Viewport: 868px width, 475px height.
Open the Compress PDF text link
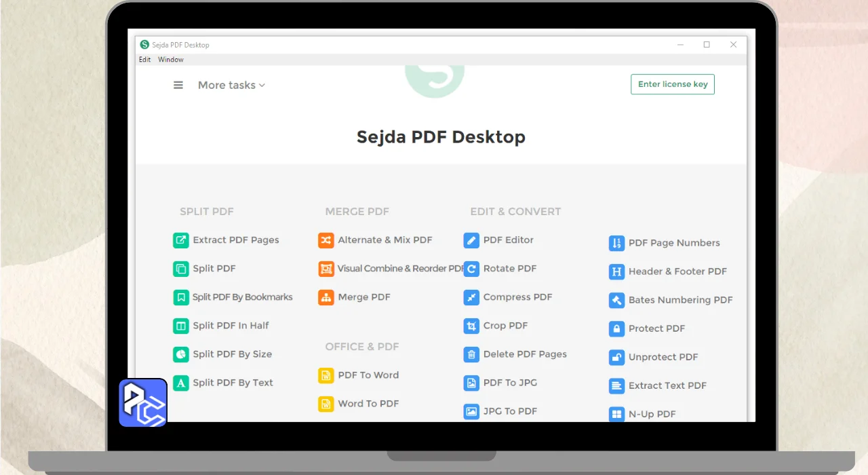coord(518,297)
